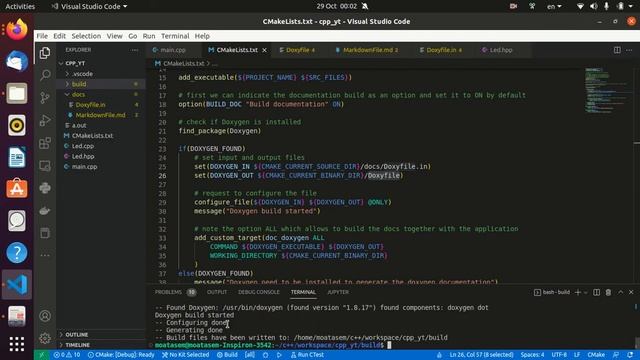
Task: Open the Docker view icon
Action: 45,211
